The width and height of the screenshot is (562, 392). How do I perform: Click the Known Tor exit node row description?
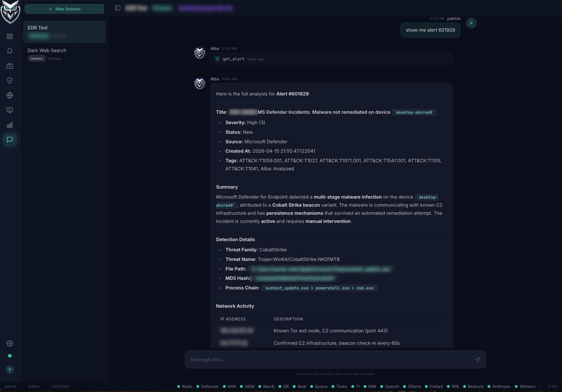pyautogui.click(x=331, y=331)
